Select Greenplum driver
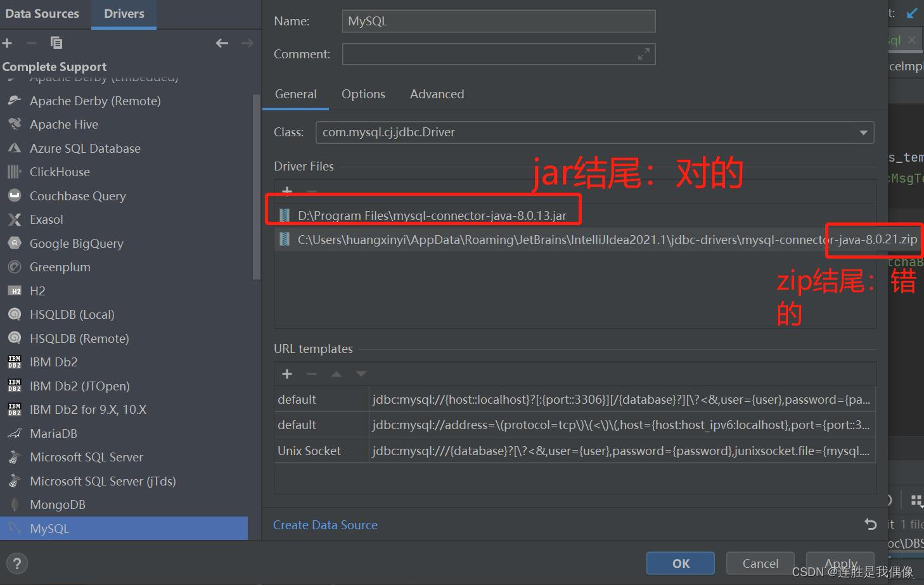Screen dimensions: 924x585 (x=124, y=267)
